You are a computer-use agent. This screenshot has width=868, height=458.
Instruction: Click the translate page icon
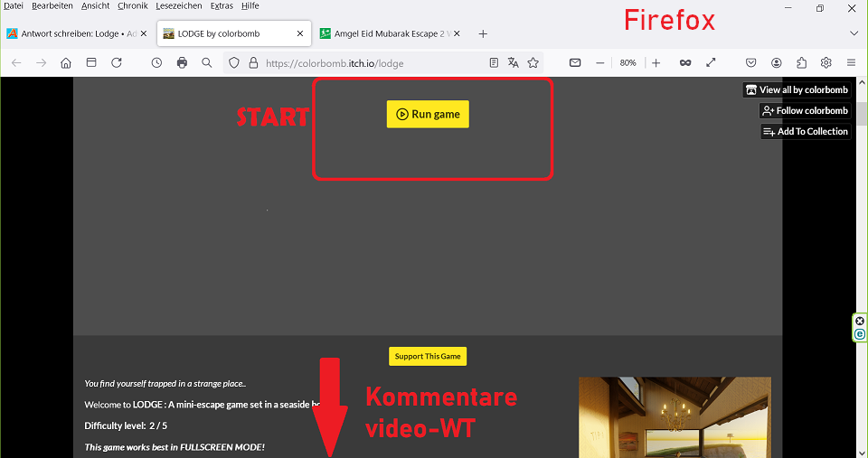point(514,63)
